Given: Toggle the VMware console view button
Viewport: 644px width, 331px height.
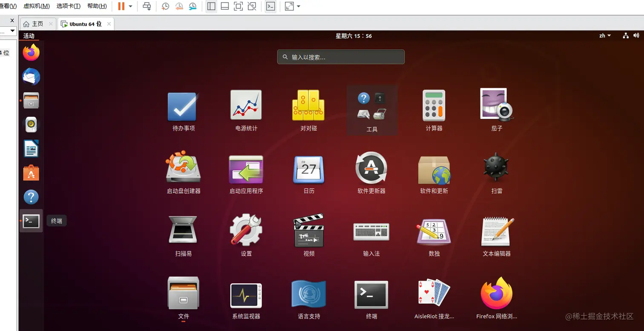Looking at the screenshot, I should (270, 6).
